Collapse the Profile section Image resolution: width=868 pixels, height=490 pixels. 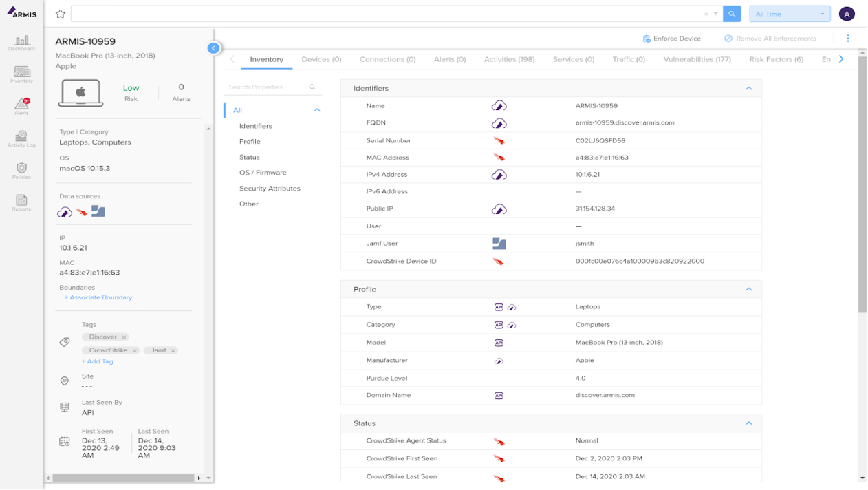(749, 289)
